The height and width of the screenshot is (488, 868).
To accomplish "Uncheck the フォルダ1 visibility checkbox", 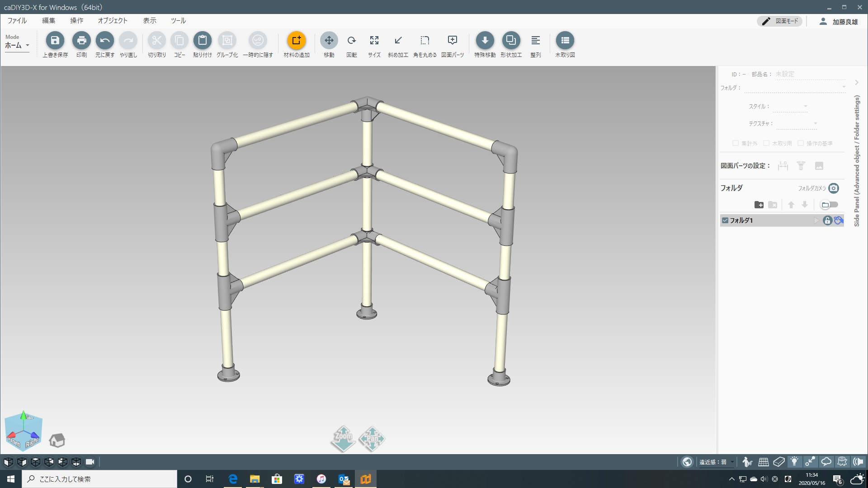I will point(725,221).
